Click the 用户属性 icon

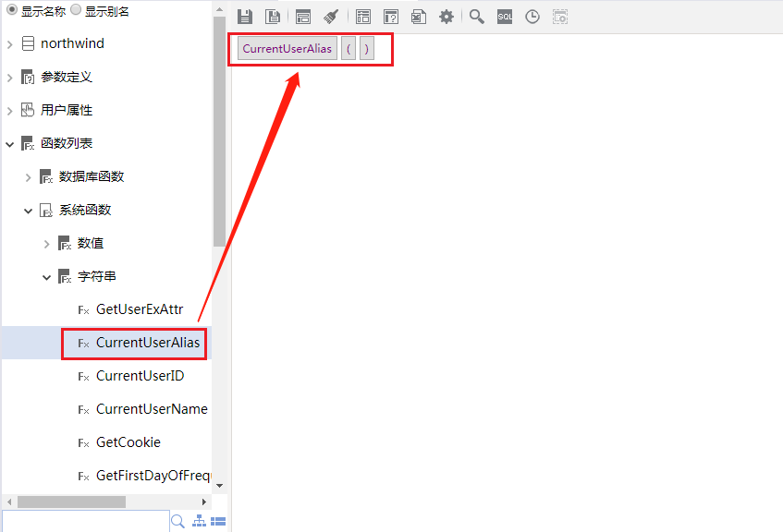pyautogui.click(x=28, y=110)
